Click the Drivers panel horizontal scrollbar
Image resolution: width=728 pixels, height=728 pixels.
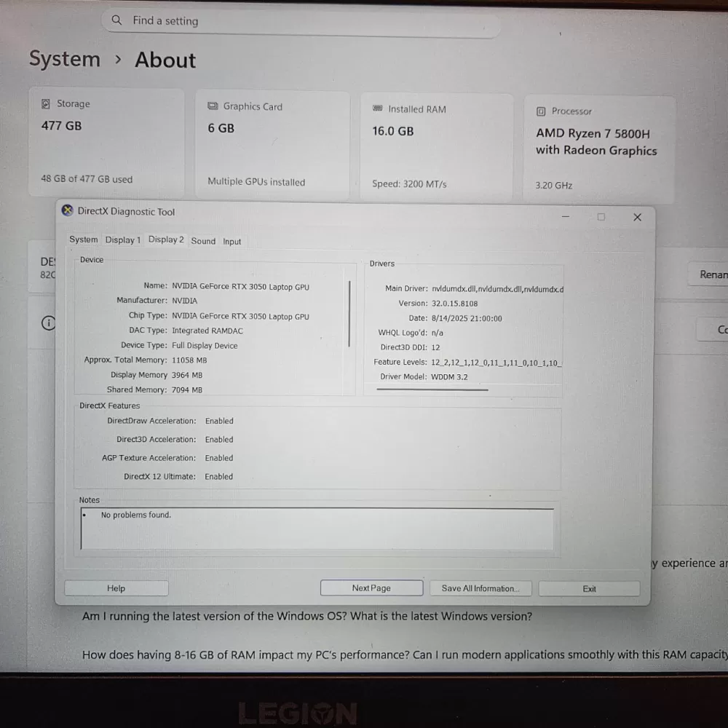432,389
